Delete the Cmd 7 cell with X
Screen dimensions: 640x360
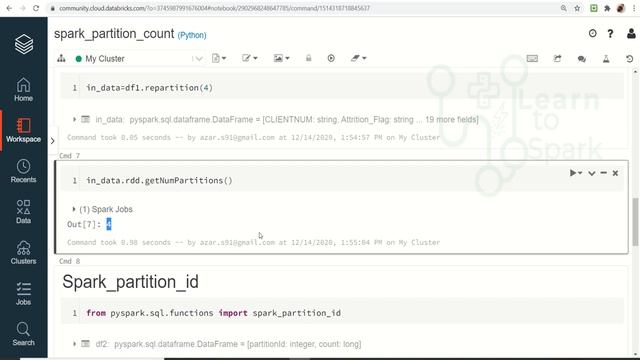coord(615,173)
